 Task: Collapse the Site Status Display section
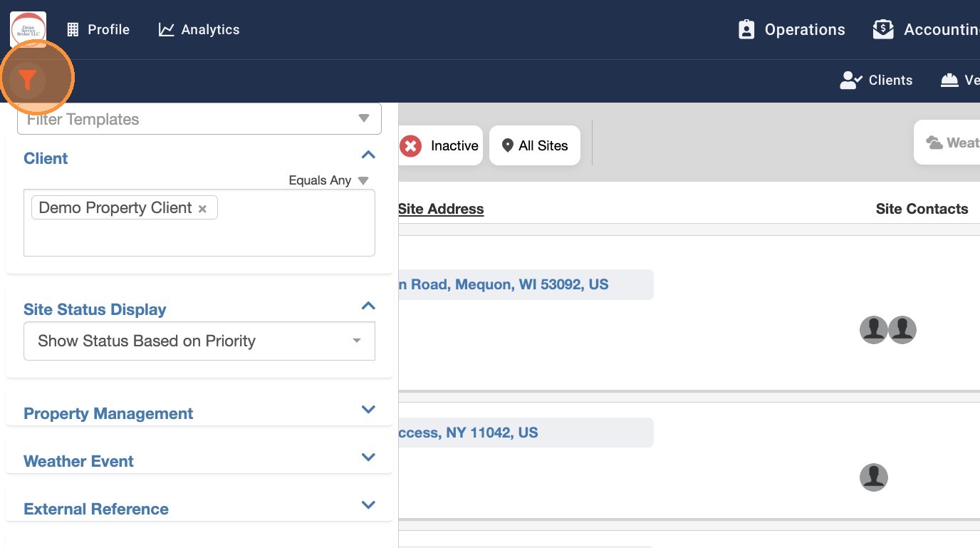tap(368, 306)
